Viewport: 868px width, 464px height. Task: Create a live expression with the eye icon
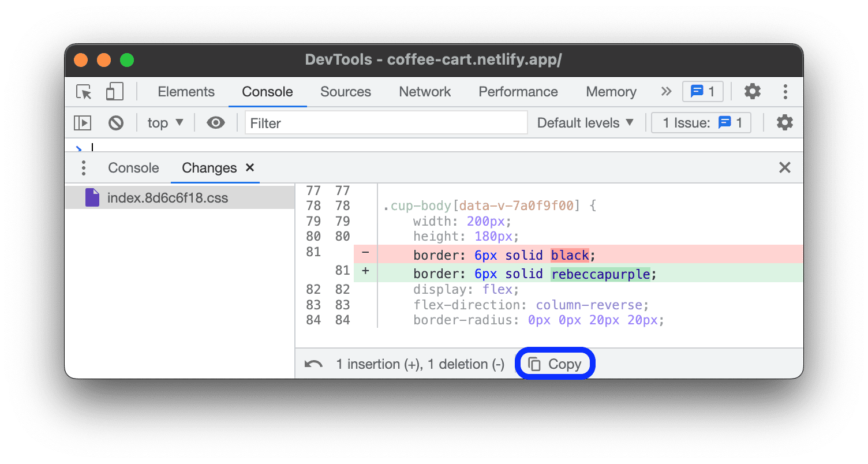[x=215, y=122]
